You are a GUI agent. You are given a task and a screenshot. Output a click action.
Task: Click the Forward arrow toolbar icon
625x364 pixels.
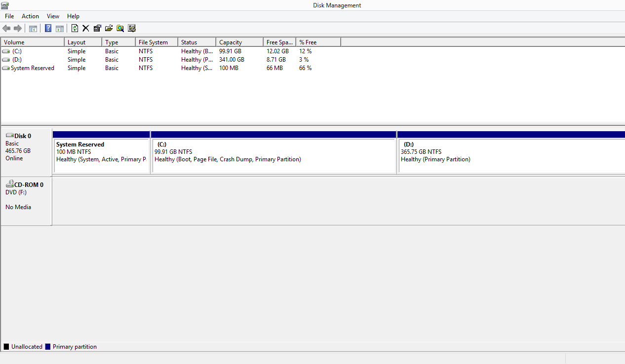point(18,28)
